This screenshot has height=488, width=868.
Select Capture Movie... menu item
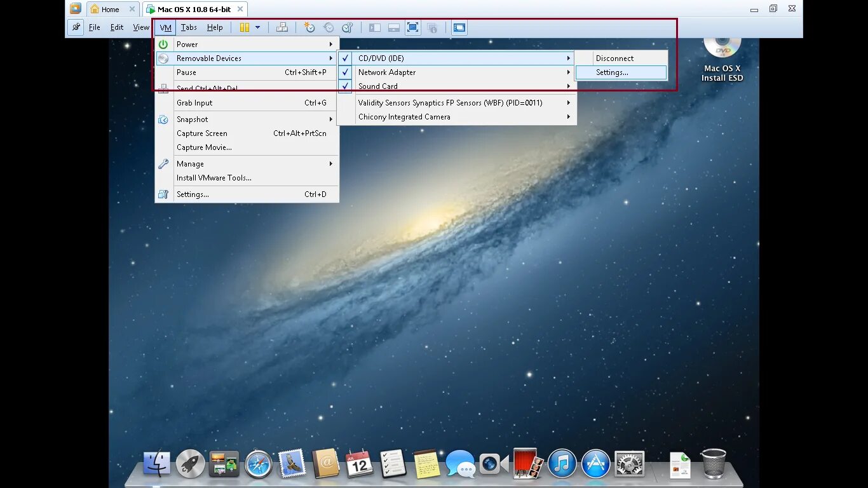tap(247, 147)
